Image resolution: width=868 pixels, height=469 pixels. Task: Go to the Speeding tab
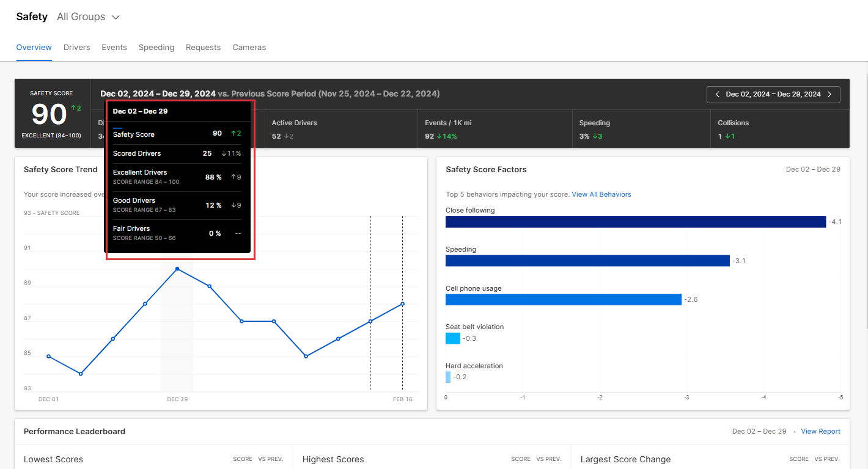[x=156, y=48]
